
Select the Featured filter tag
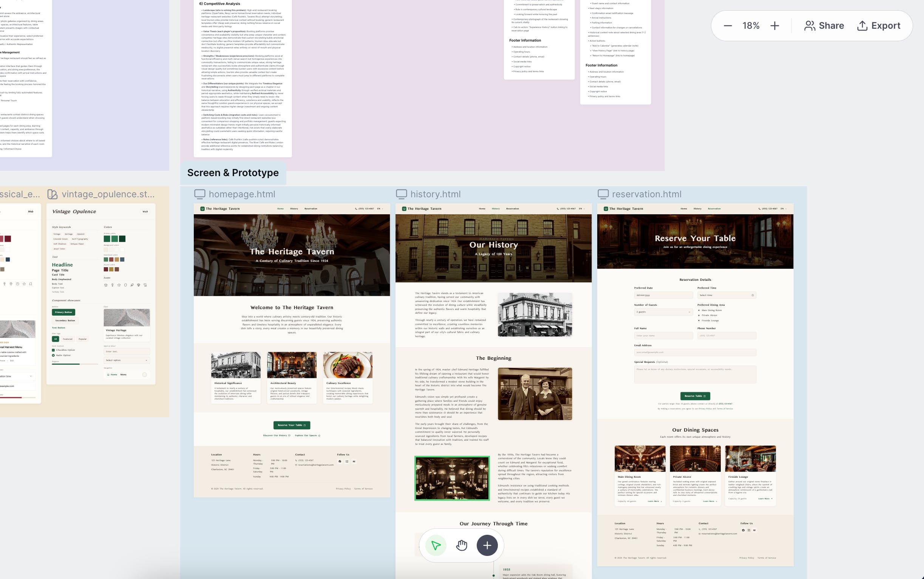(x=67, y=339)
